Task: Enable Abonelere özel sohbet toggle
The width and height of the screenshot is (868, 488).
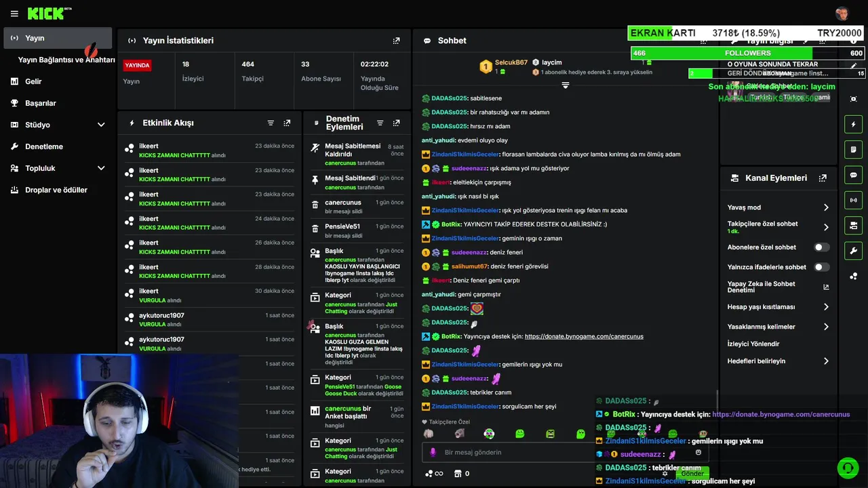Action: (821, 247)
